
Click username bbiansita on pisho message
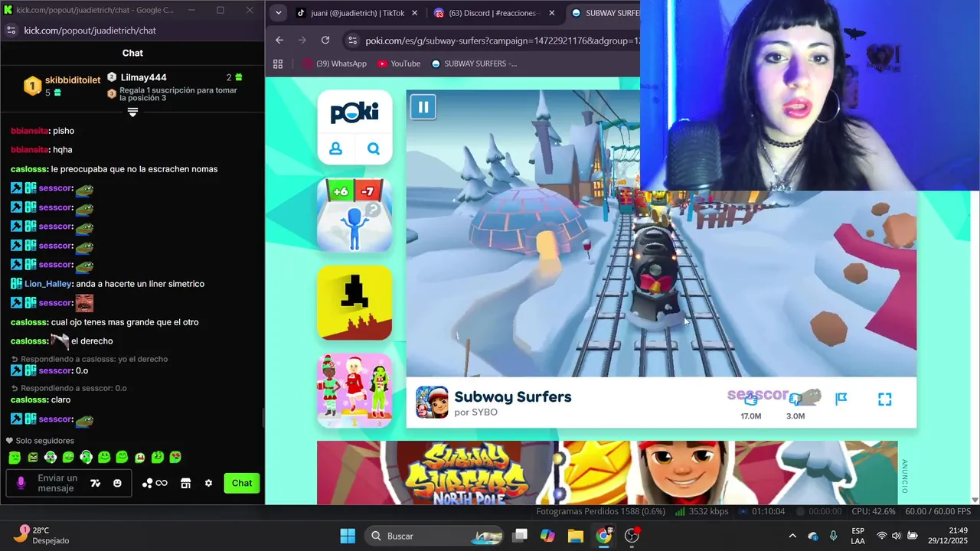pos(30,131)
